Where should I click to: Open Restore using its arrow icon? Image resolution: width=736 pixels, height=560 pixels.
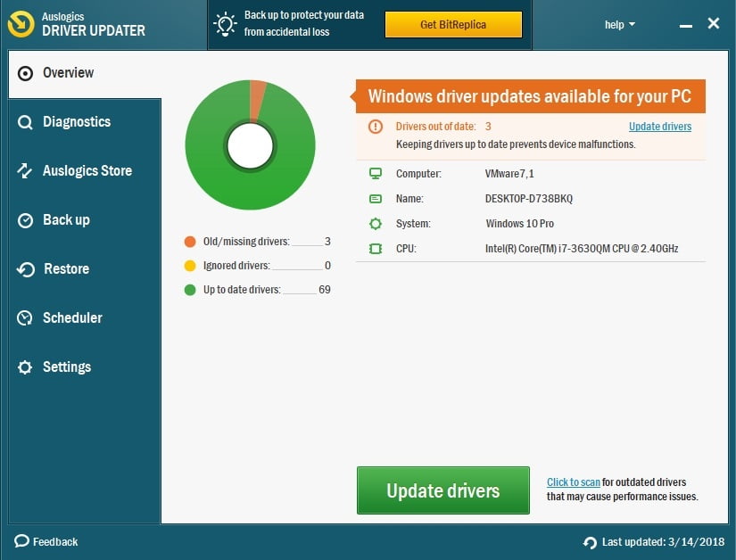pos(25,268)
